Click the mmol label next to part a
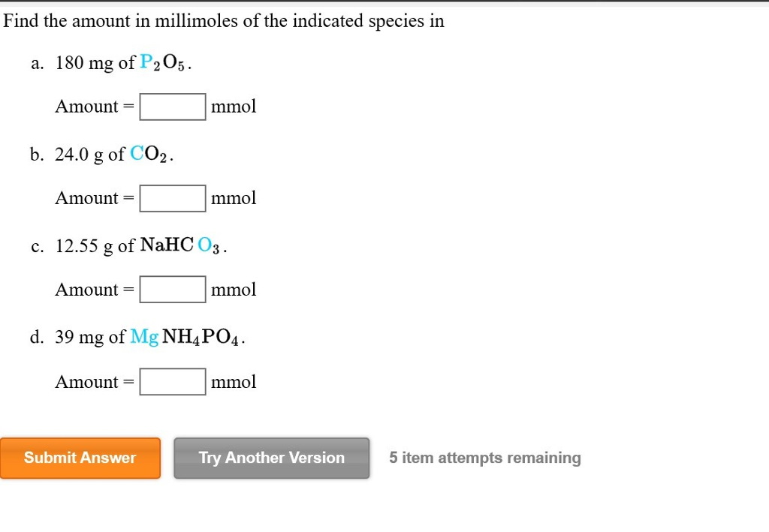The height and width of the screenshot is (532, 769). coord(234,106)
